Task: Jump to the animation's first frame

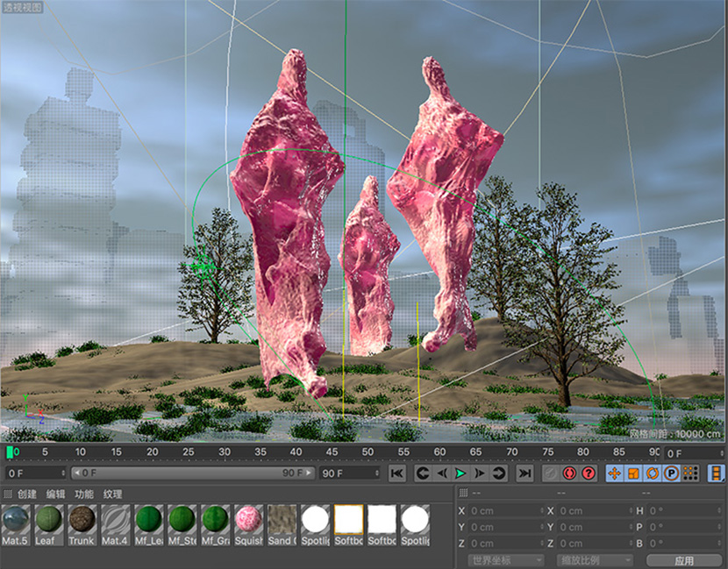Action: 397,473
